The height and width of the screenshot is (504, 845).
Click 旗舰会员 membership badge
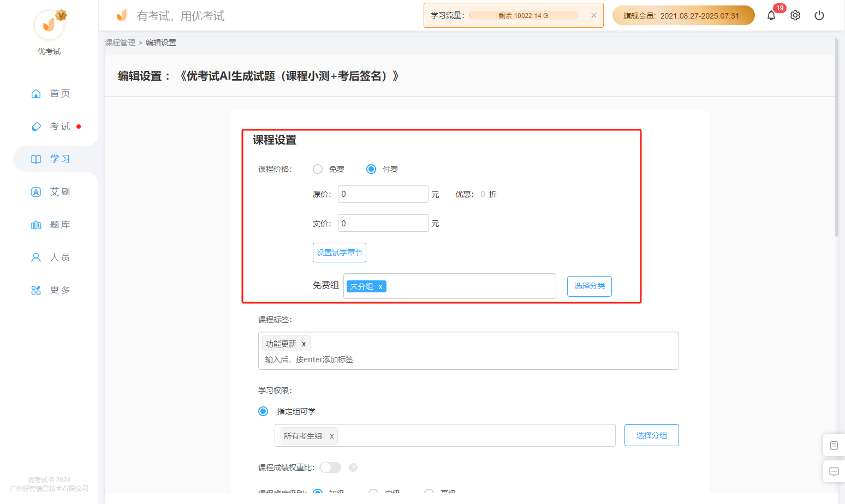[x=683, y=15]
